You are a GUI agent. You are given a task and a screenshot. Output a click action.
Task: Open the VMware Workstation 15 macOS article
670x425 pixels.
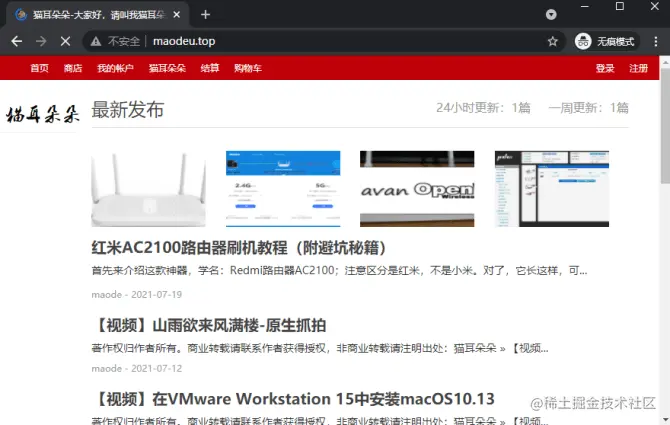click(293, 399)
